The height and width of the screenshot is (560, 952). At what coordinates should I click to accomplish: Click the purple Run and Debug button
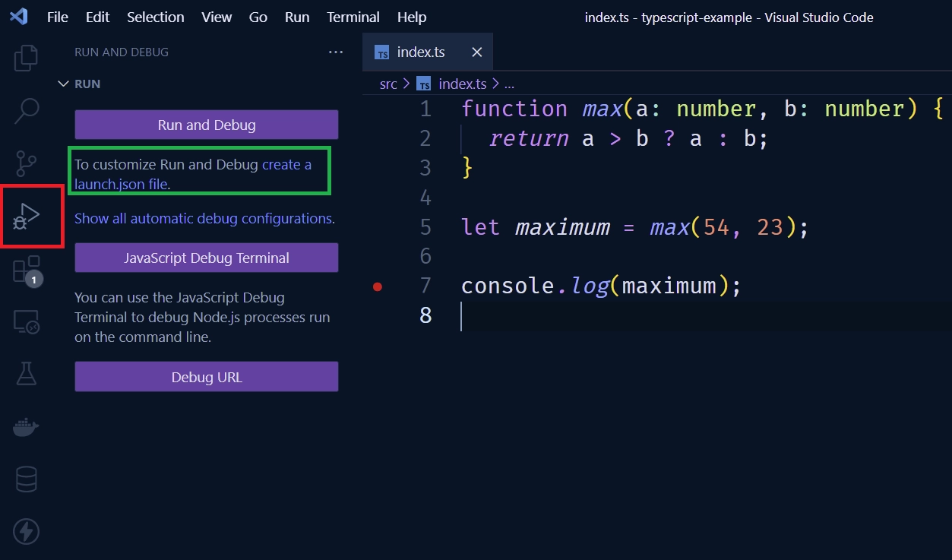(x=206, y=125)
